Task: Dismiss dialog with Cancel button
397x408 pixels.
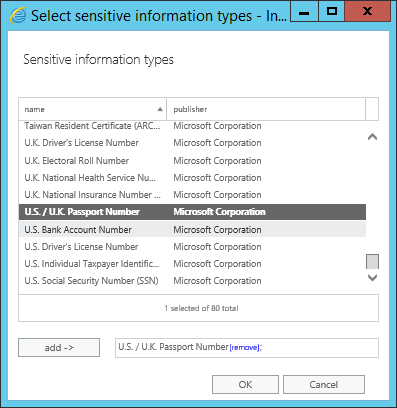Action: 324,384
